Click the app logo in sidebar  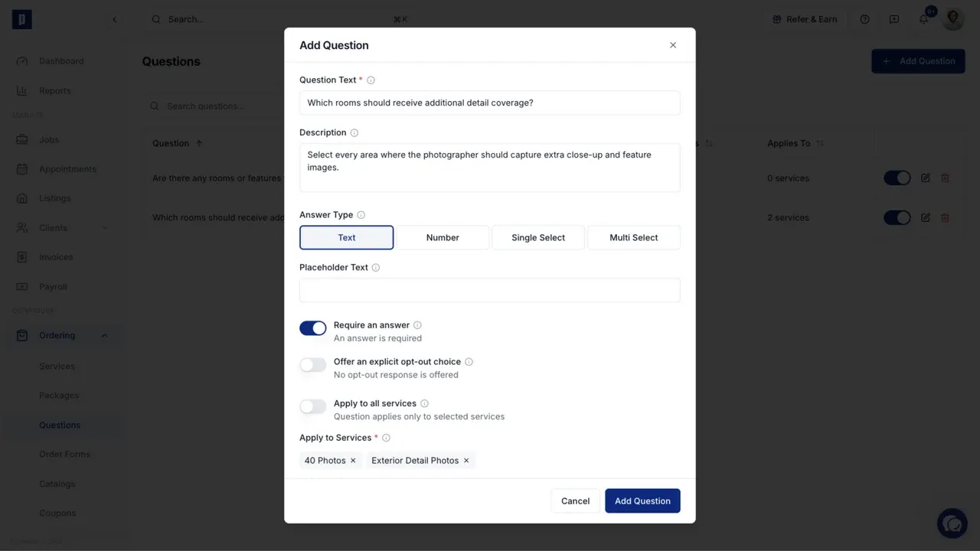(22, 19)
